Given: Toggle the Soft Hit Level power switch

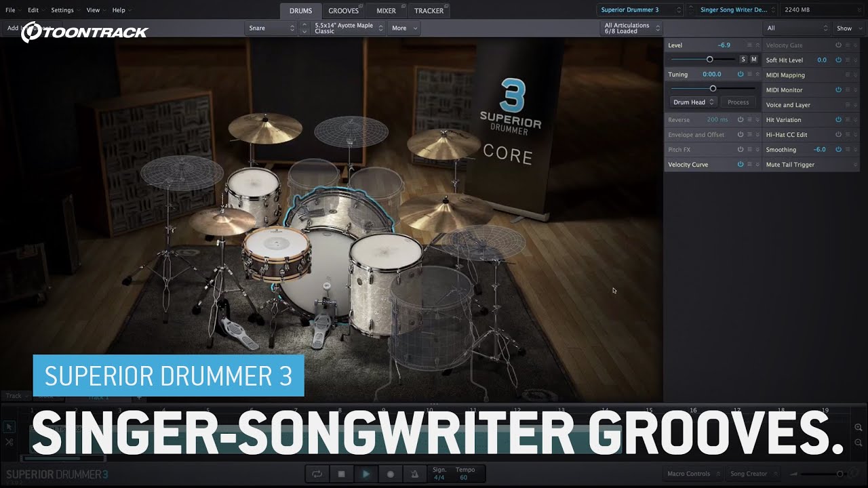Looking at the screenshot, I should click(x=838, y=60).
